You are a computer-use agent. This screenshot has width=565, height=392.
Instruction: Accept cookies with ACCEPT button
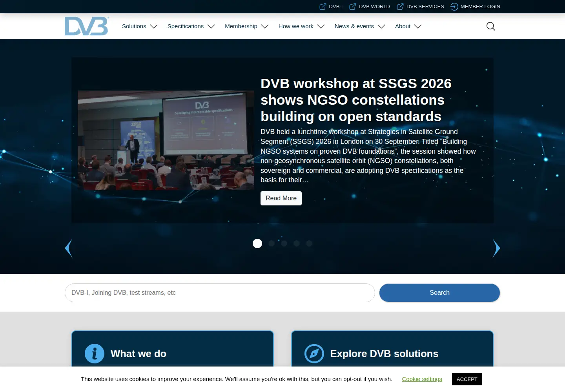[x=467, y=379]
